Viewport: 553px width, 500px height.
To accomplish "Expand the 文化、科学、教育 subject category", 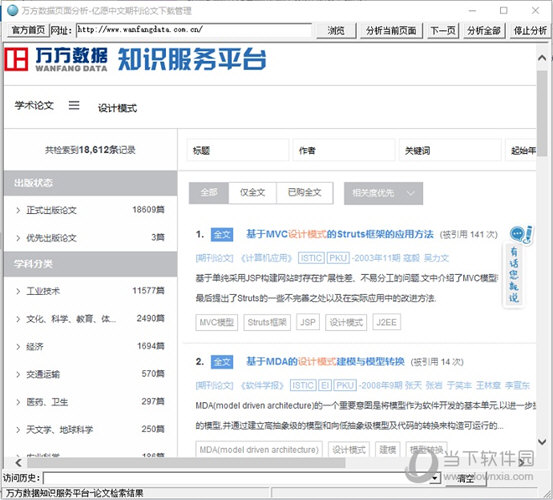I will [18, 319].
